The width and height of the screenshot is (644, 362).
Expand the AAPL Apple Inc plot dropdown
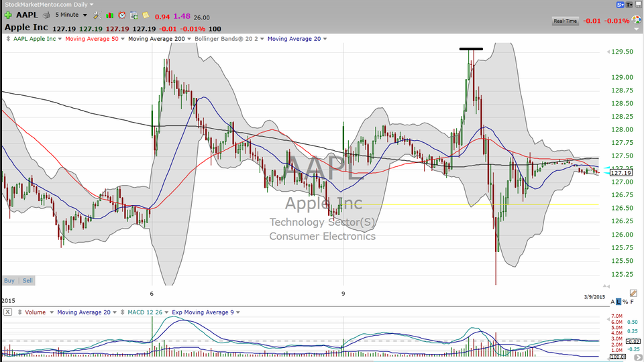(60, 39)
